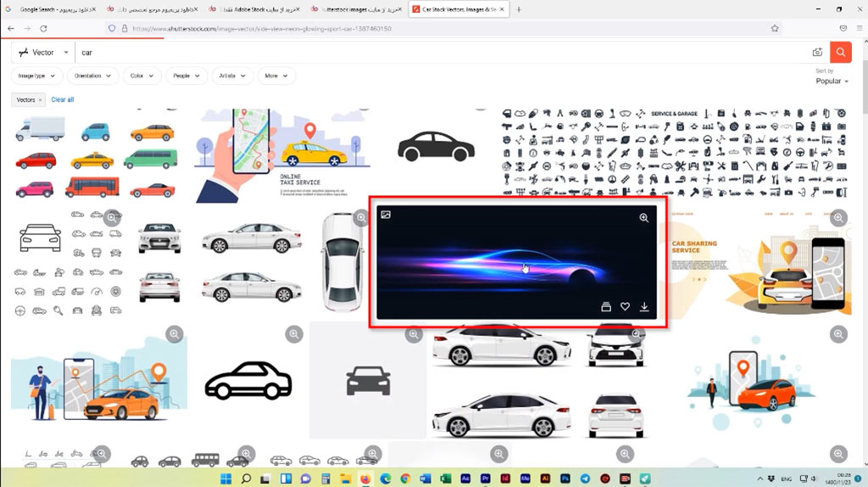
Task: Switch to the shutterstock images tab
Action: pyautogui.click(x=357, y=9)
